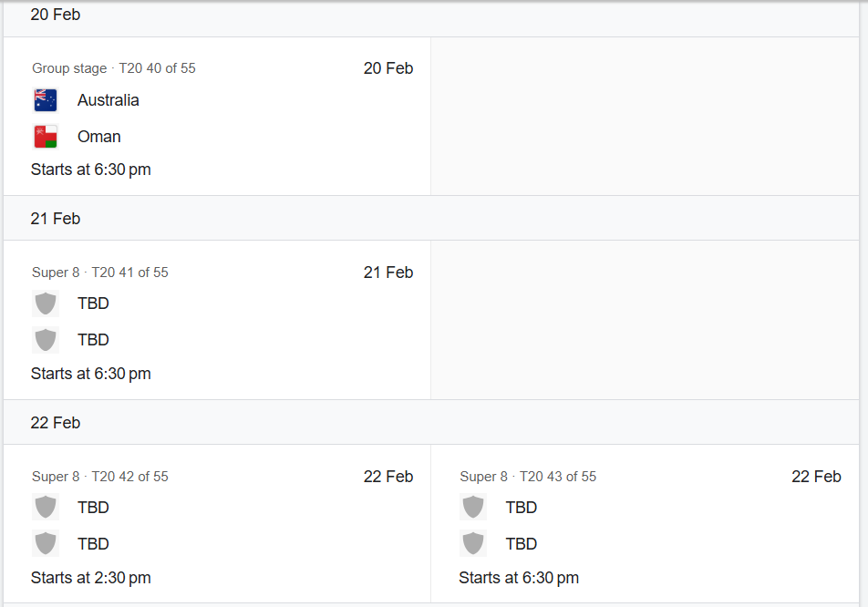The height and width of the screenshot is (607, 868).
Task: Click start time in Australia vs Oman card
Action: click(x=91, y=170)
